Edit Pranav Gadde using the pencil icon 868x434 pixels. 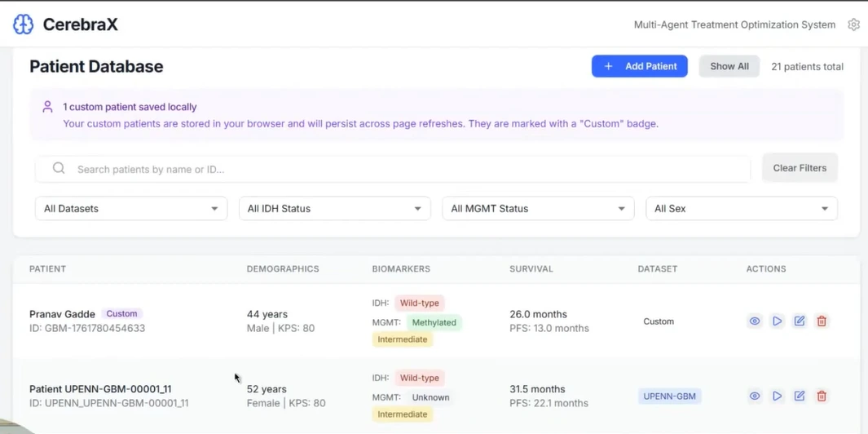tap(800, 321)
